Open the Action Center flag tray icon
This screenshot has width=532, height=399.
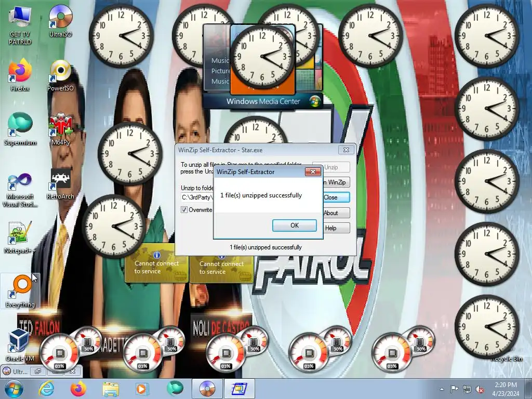[454, 389]
